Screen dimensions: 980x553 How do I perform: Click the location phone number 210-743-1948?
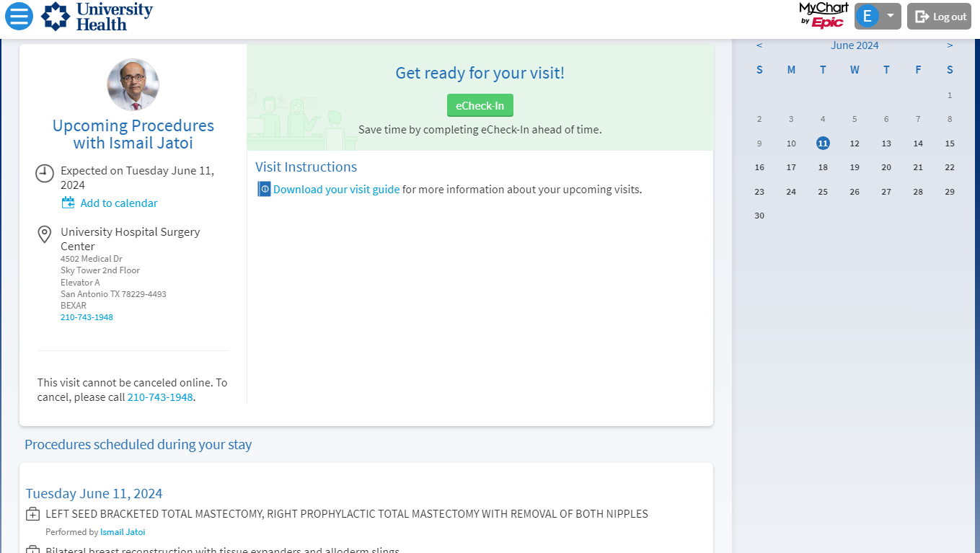click(x=87, y=317)
